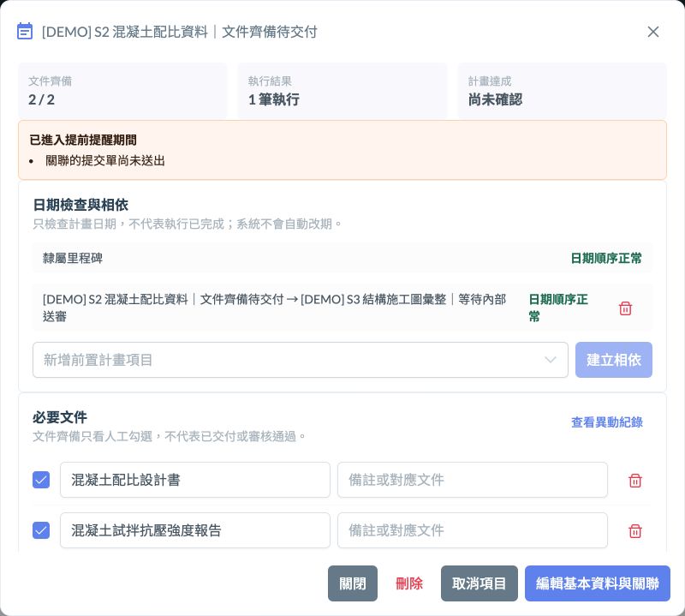
Task: Open the 查看異動紀錄 link
Action: tap(607, 422)
